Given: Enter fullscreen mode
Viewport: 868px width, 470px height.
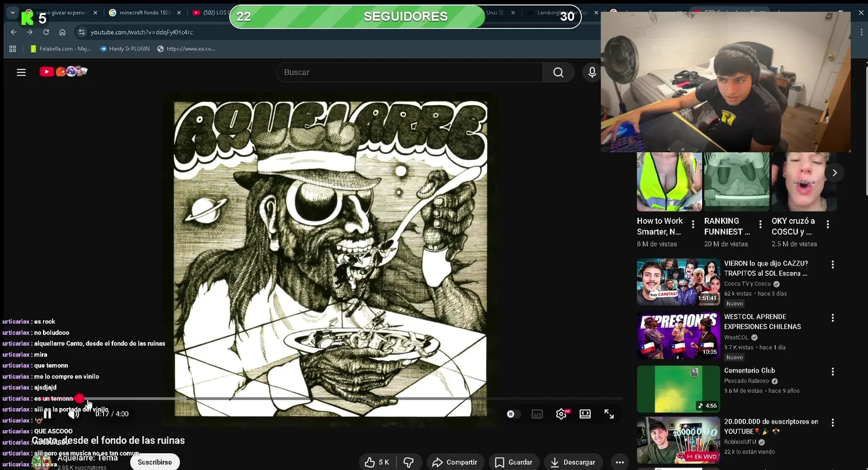Looking at the screenshot, I should tap(609, 414).
